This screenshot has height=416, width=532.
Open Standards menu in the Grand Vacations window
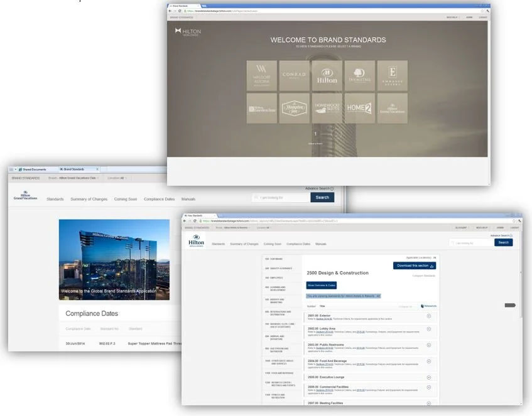coord(55,200)
